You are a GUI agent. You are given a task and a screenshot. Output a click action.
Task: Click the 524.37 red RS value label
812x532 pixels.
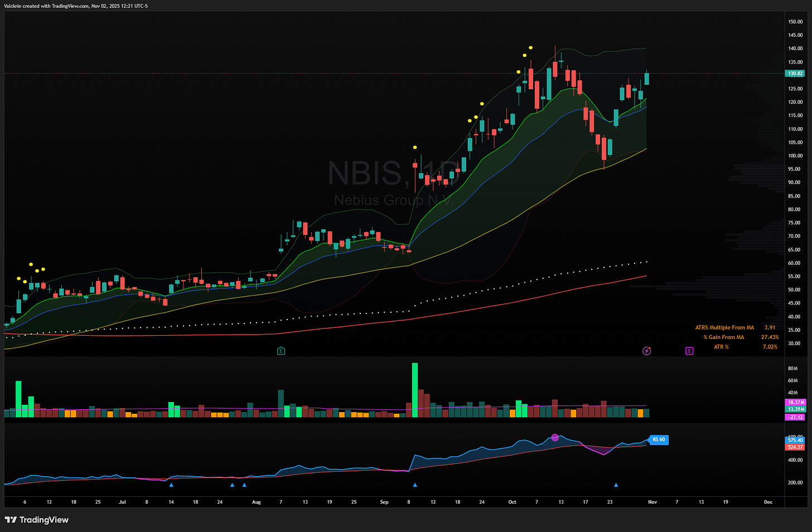[795, 447]
